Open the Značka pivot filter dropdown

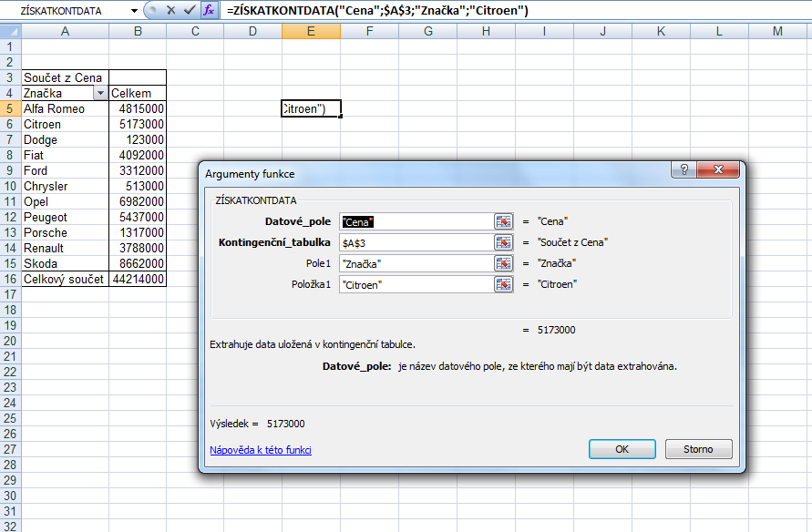tap(100, 93)
